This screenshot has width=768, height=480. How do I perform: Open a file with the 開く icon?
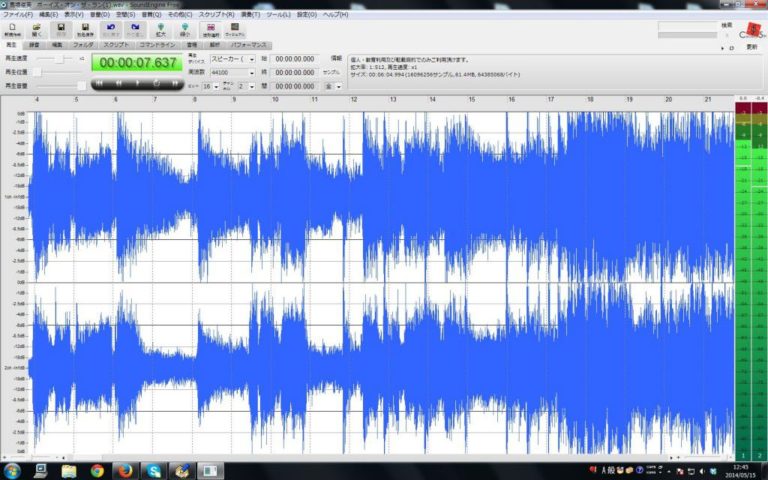click(36, 29)
